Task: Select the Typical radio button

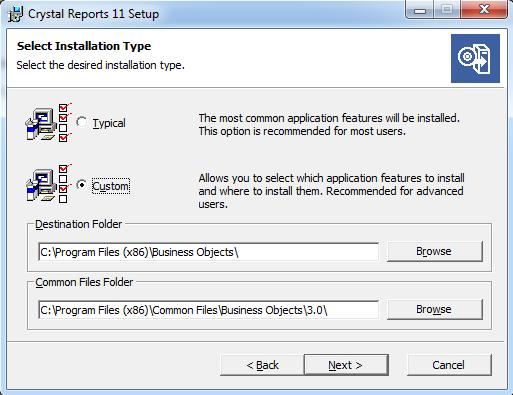Action: pyautogui.click(x=81, y=122)
